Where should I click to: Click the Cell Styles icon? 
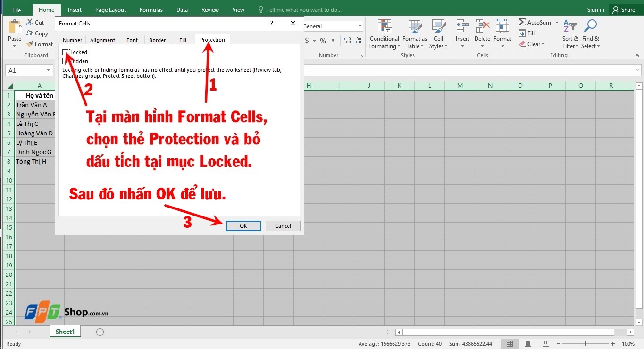pos(438,27)
